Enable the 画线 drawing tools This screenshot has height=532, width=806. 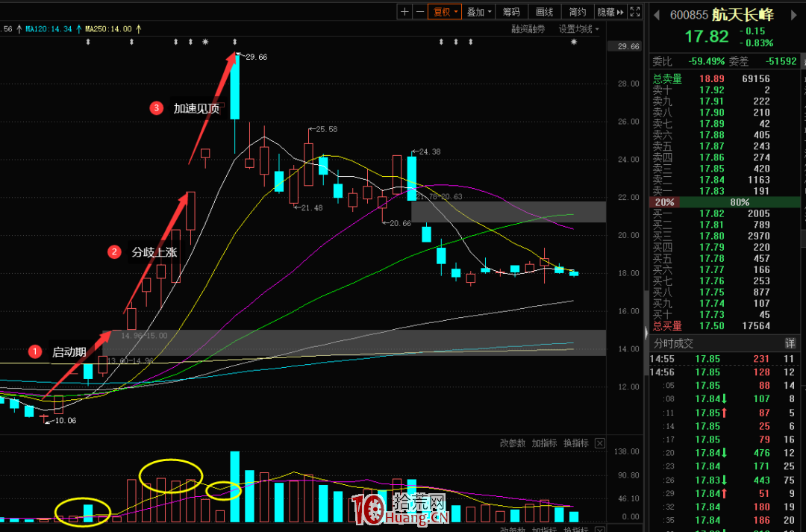point(544,12)
